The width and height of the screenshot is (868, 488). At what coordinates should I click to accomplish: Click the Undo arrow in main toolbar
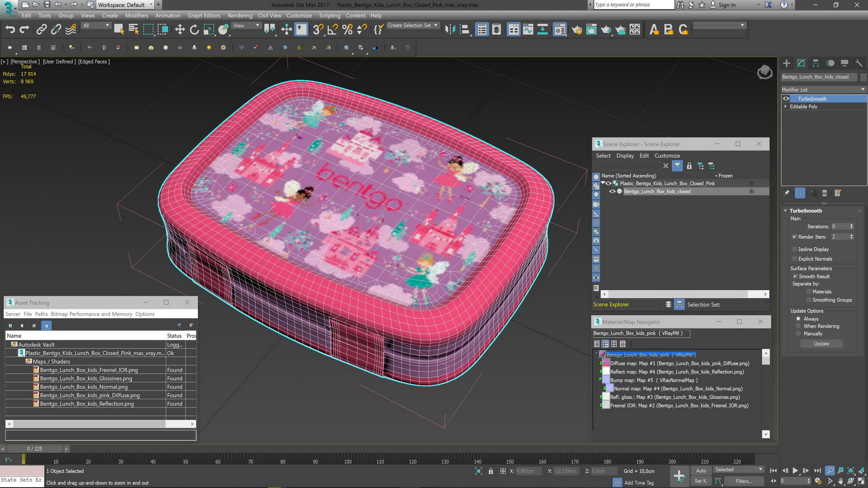point(10,30)
